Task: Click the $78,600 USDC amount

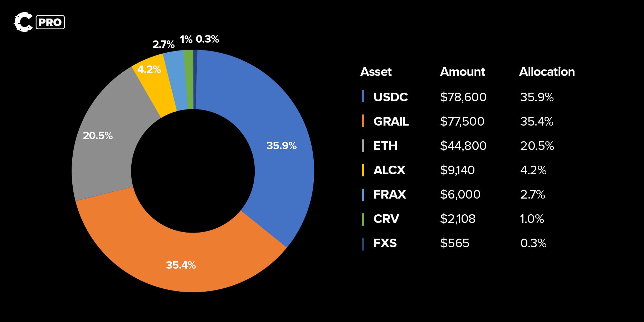Action: pyautogui.click(x=463, y=97)
